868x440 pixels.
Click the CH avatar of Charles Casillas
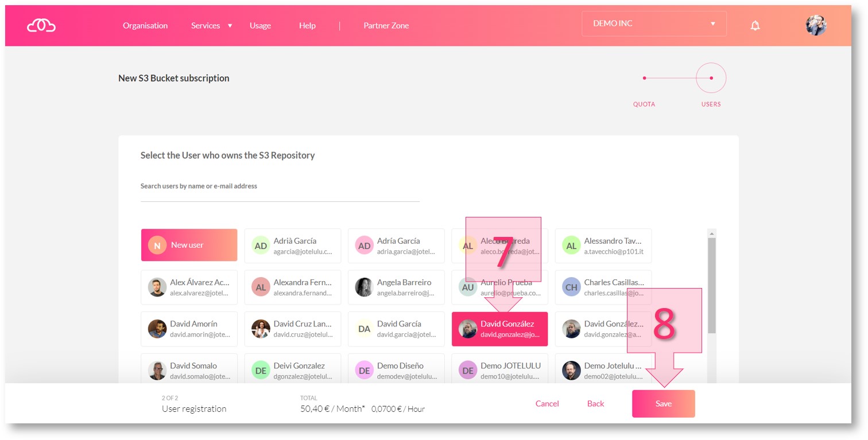point(571,287)
